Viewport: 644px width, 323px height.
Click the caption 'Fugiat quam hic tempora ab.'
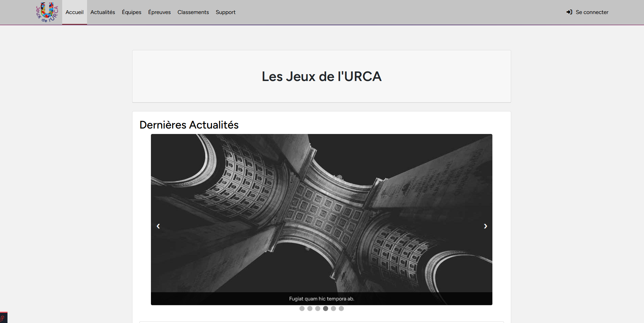pos(322,299)
